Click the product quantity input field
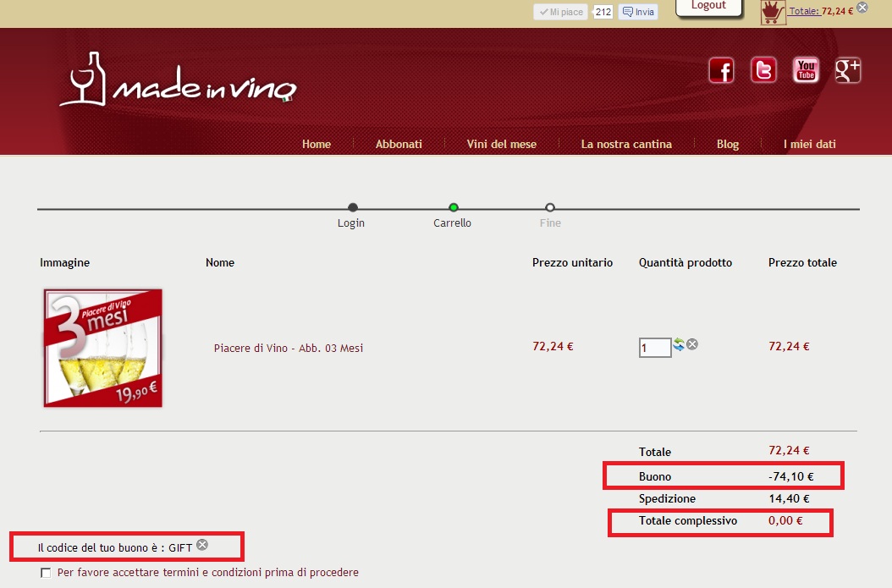Viewport: 892px width, 588px height. (655, 348)
